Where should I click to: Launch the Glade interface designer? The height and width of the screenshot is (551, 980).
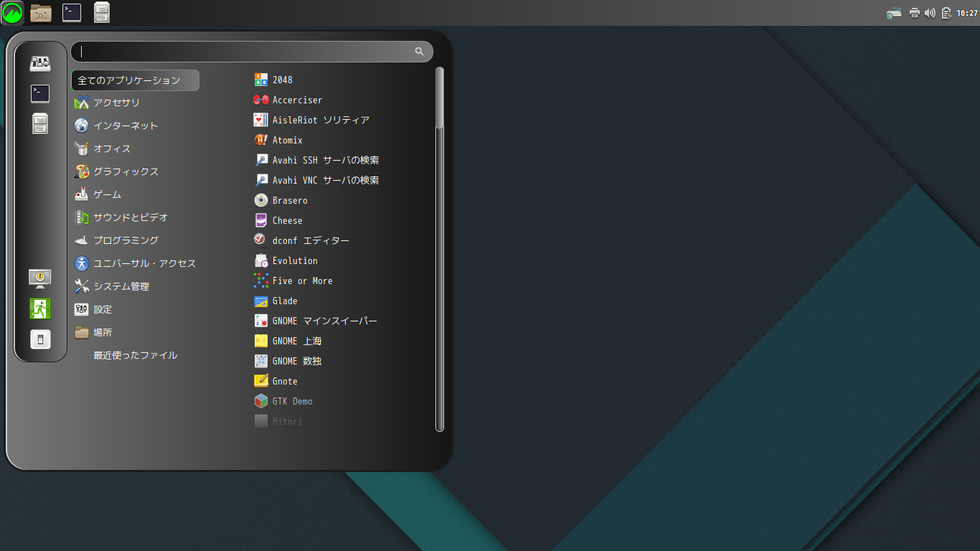point(275,301)
